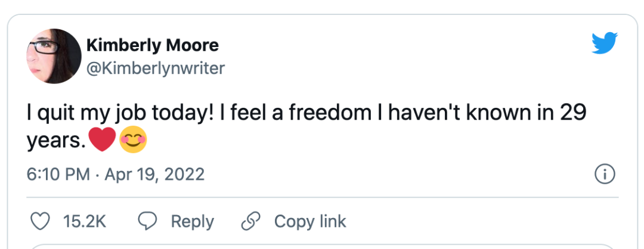The image size is (644, 249).
Task: Click the word "years." in the tweet
Action: [x=57, y=141]
